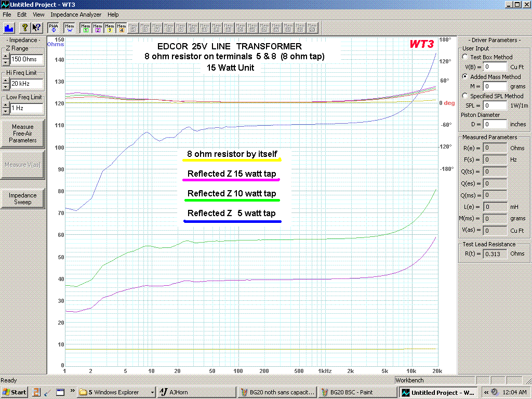
Task: Click the disabled Mem 11 toolbar icon
Action: 205,28
